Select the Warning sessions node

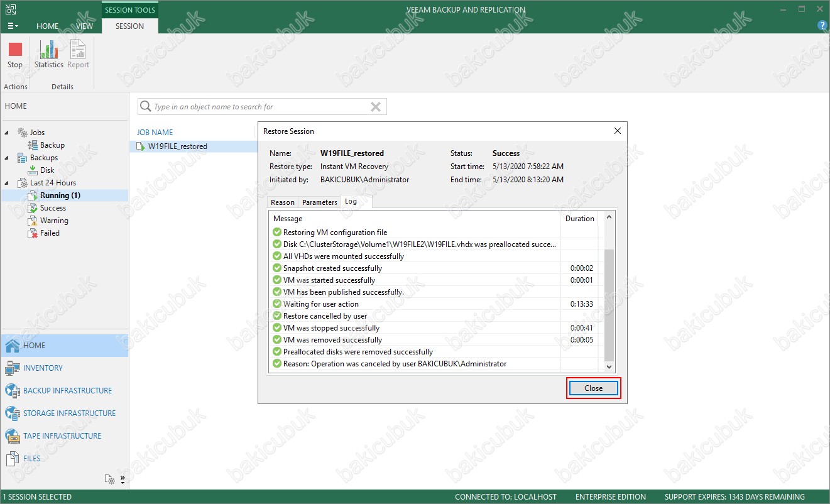click(54, 221)
